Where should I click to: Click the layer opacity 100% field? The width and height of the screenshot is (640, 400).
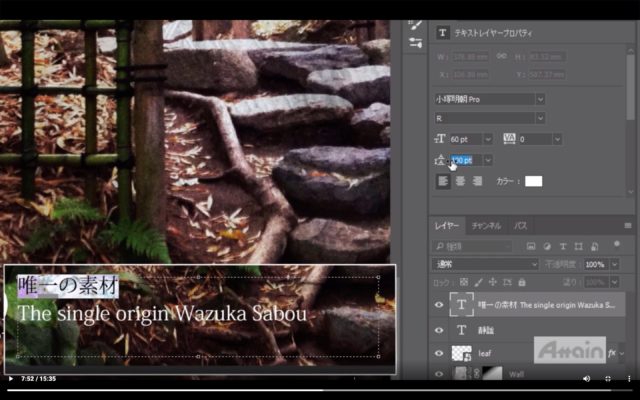596,264
